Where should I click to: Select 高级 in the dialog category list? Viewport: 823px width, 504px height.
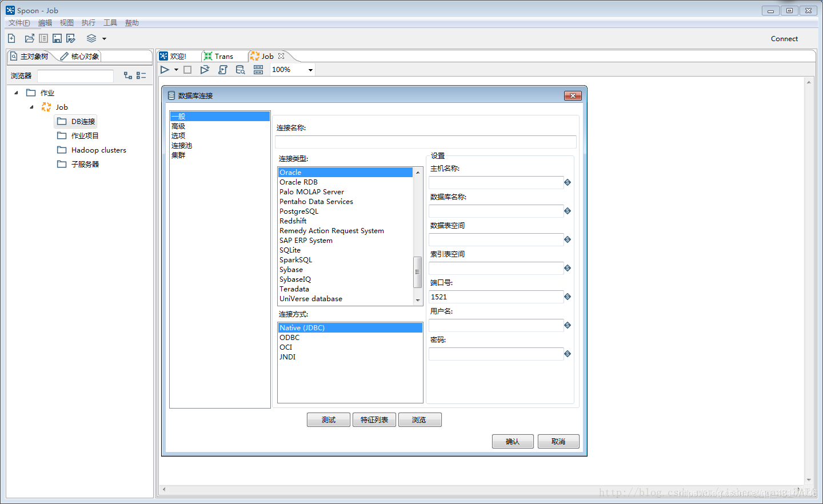[220, 126]
